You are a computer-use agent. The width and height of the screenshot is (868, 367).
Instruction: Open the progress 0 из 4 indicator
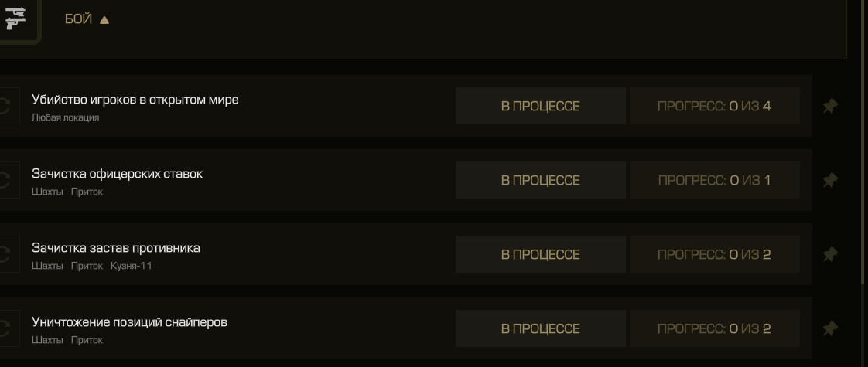tap(715, 106)
